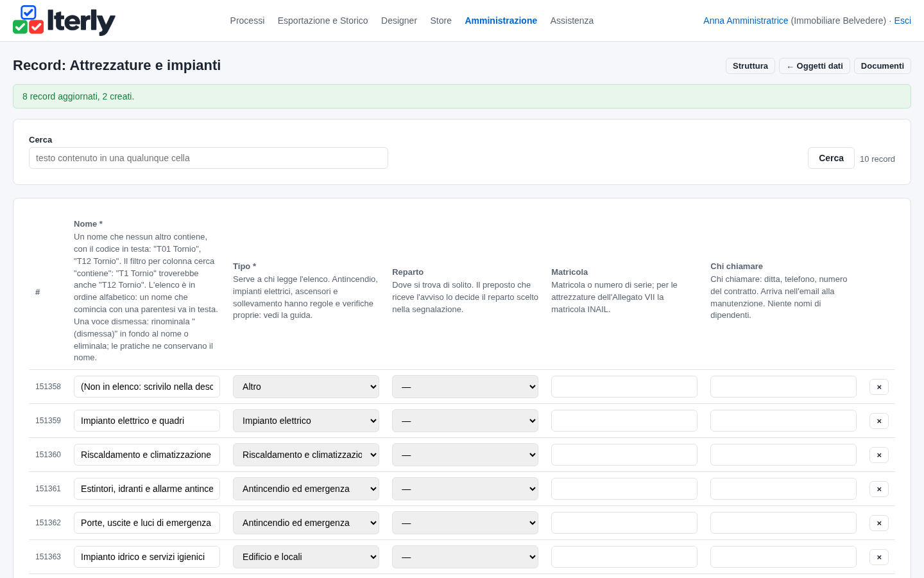
Task: Open Assistenza page
Action: point(572,21)
